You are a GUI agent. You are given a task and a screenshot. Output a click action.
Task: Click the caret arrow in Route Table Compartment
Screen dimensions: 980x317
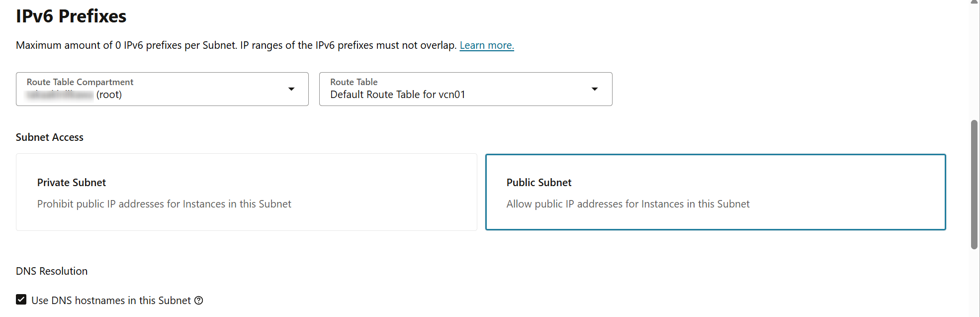coord(291,89)
